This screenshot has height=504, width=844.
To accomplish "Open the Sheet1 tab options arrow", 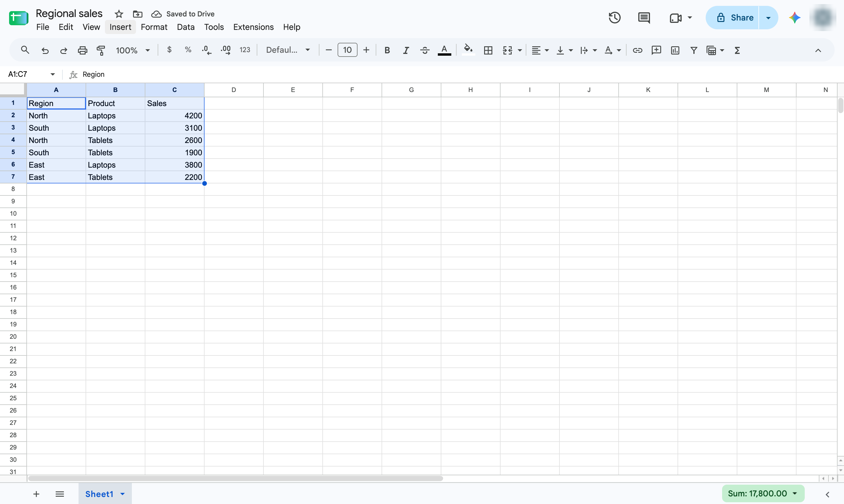I will 122,494.
